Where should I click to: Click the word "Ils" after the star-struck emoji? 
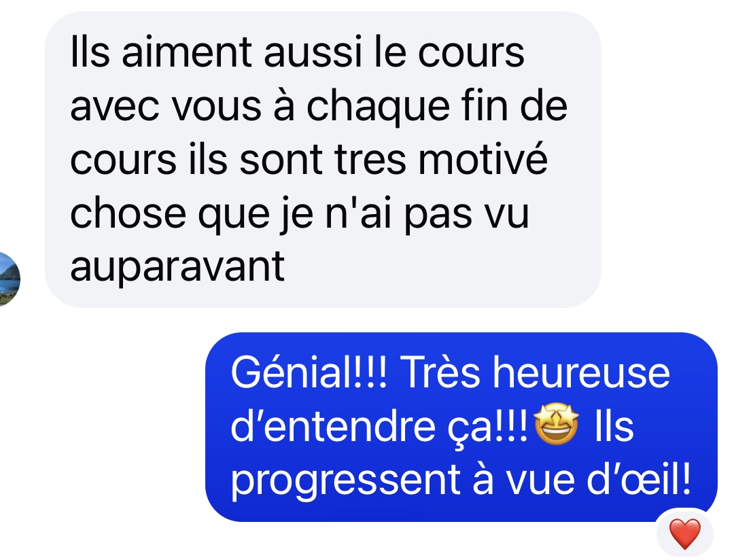(614, 425)
